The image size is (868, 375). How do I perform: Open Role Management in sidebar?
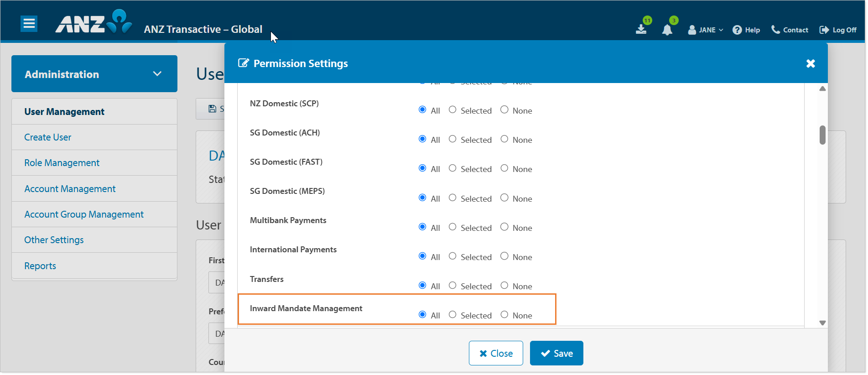[x=62, y=163]
